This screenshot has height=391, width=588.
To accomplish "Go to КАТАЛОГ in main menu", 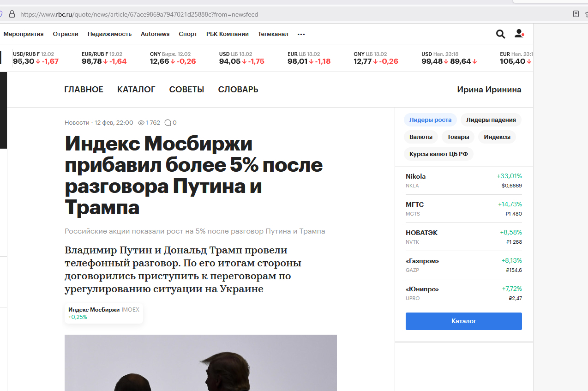I will [x=136, y=90].
